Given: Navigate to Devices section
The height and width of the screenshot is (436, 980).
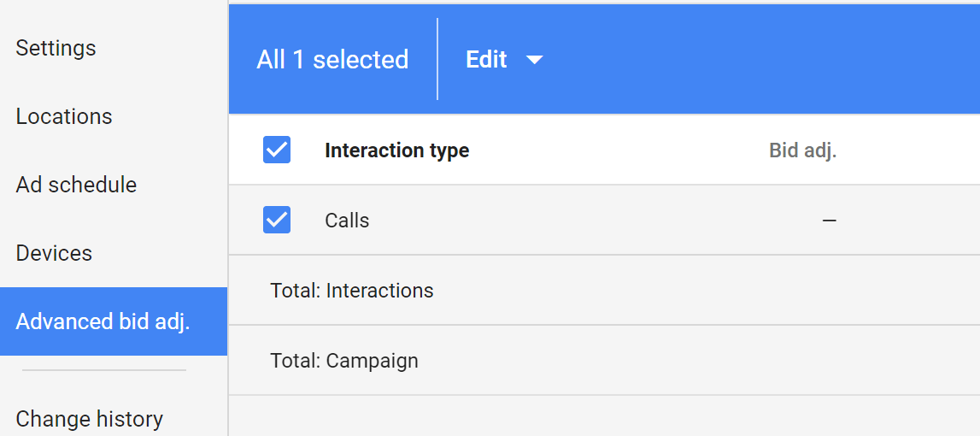Looking at the screenshot, I should point(54,253).
